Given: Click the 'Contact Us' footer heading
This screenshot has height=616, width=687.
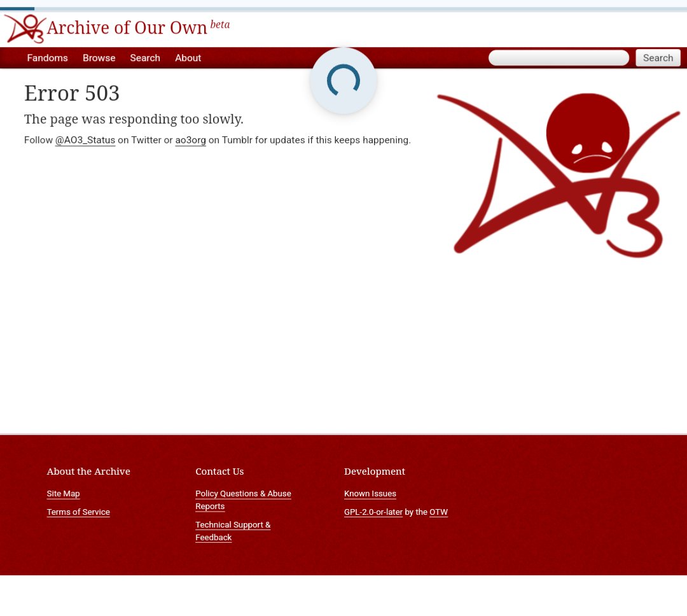Looking at the screenshot, I should tap(219, 472).
